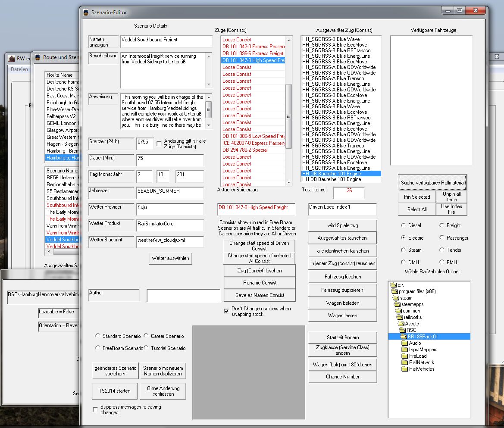The width and height of the screenshot is (504, 428).
Task: Choose the Career Scenario option
Action: point(147,336)
